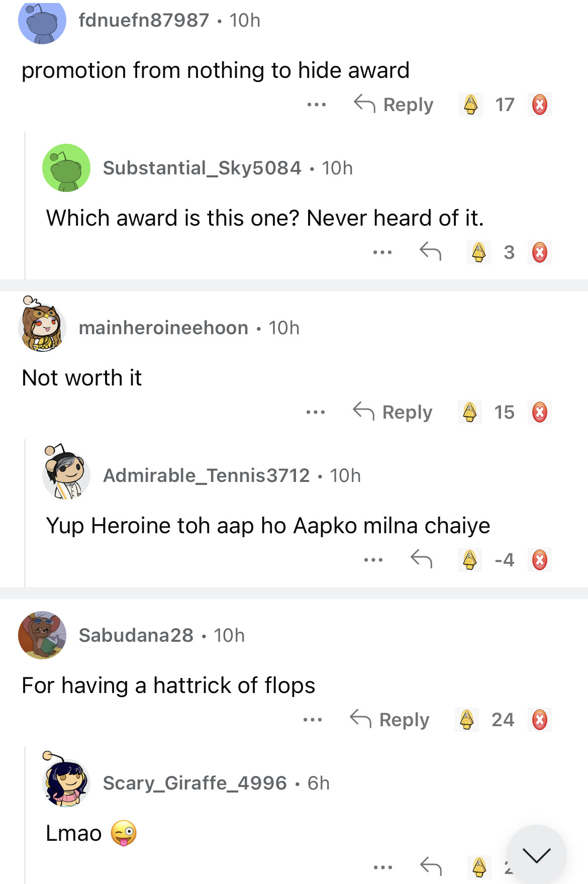
Task: Open three-dot menu on Admirable_Tennis3712's reply
Action: pos(373,559)
